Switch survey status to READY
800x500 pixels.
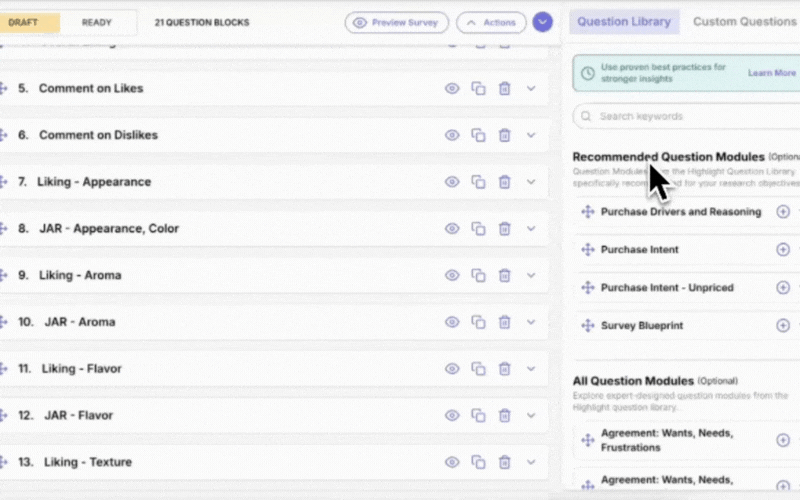click(x=96, y=22)
